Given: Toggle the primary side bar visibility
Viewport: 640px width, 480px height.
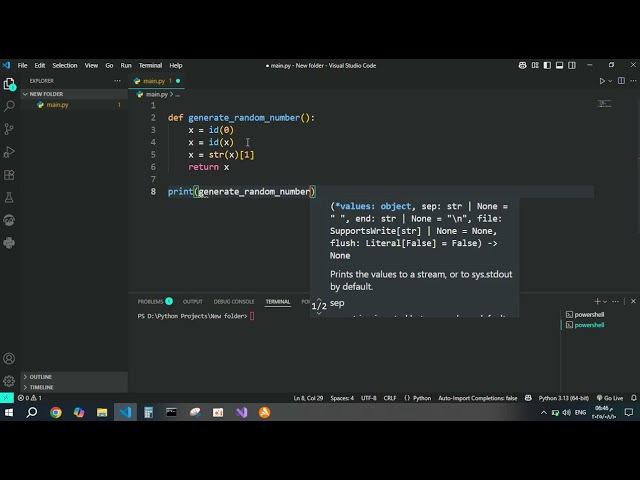Looking at the screenshot, I should coord(547,65).
